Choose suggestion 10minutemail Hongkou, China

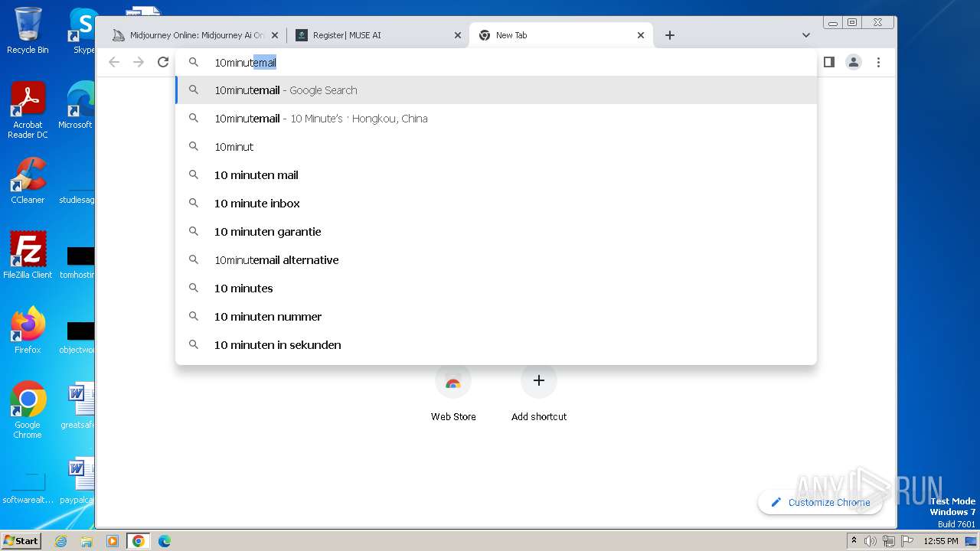click(x=496, y=119)
